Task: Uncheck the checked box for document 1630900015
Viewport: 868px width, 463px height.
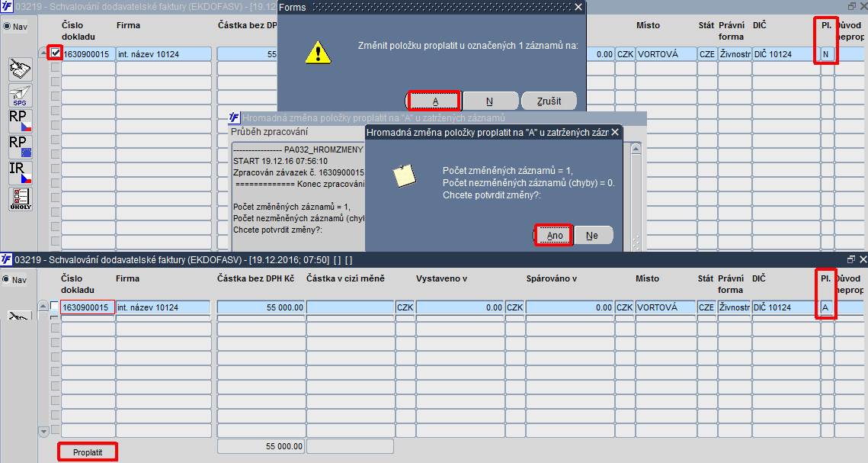Action: coord(56,53)
